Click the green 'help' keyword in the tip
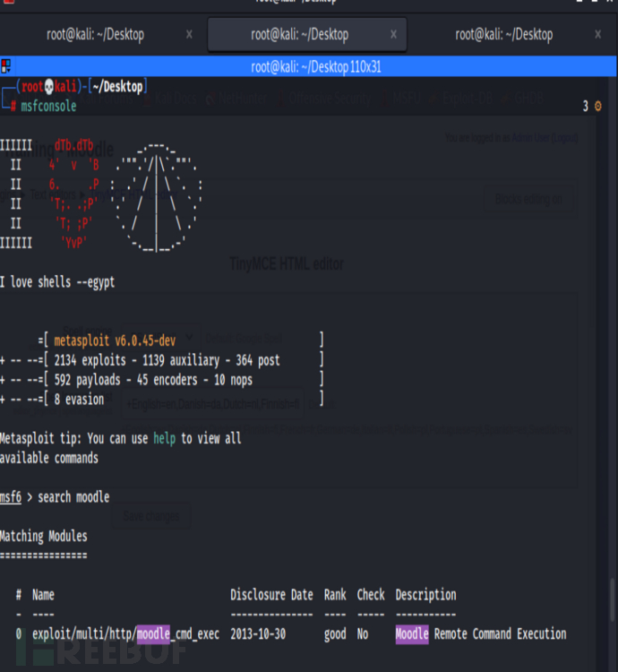Screen dimensions: 618x672 (x=165, y=438)
